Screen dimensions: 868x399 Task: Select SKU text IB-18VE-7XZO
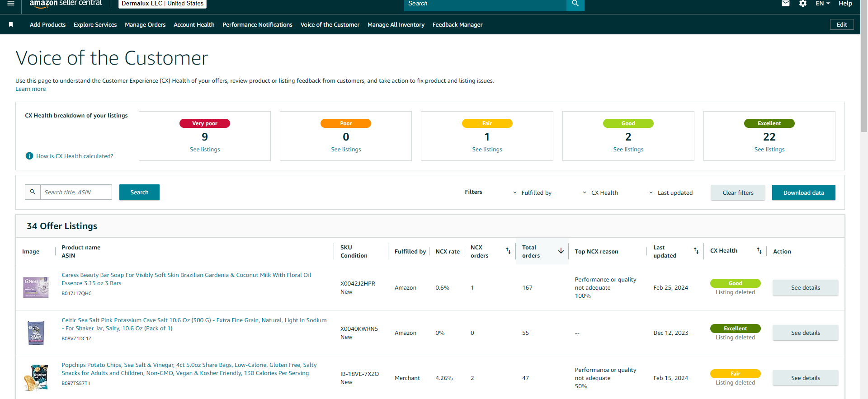tap(359, 374)
